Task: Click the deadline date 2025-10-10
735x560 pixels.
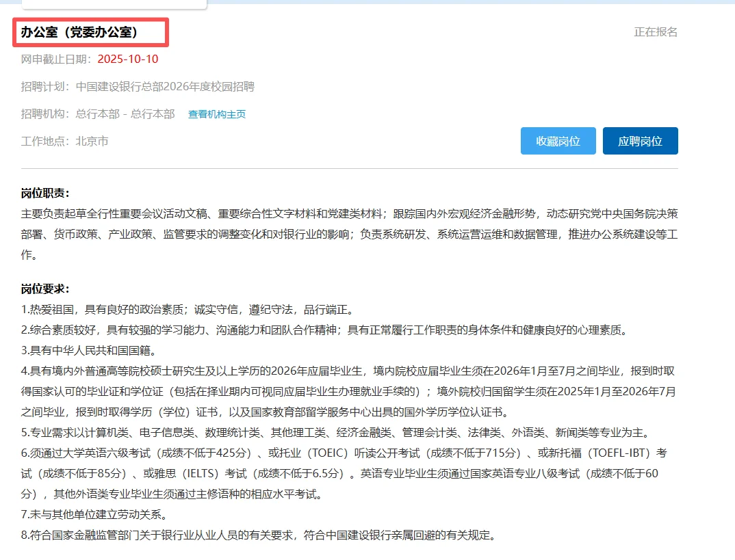Action: 127,59
